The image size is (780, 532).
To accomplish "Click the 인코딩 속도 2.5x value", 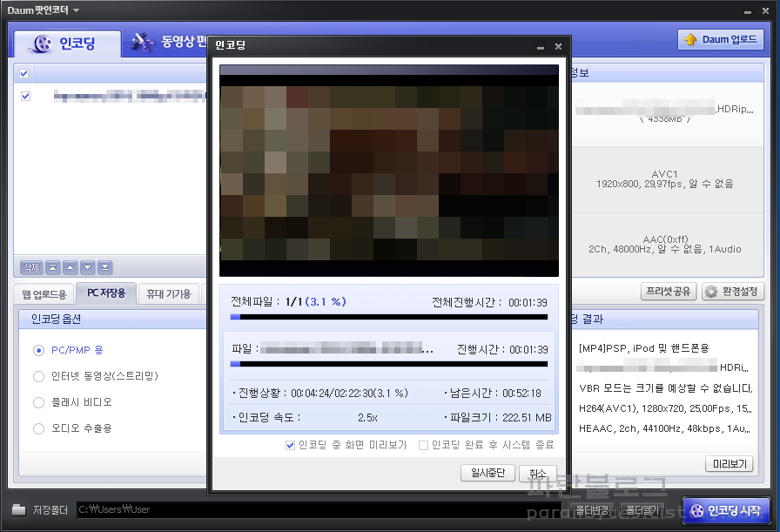I will click(x=367, y=418).
